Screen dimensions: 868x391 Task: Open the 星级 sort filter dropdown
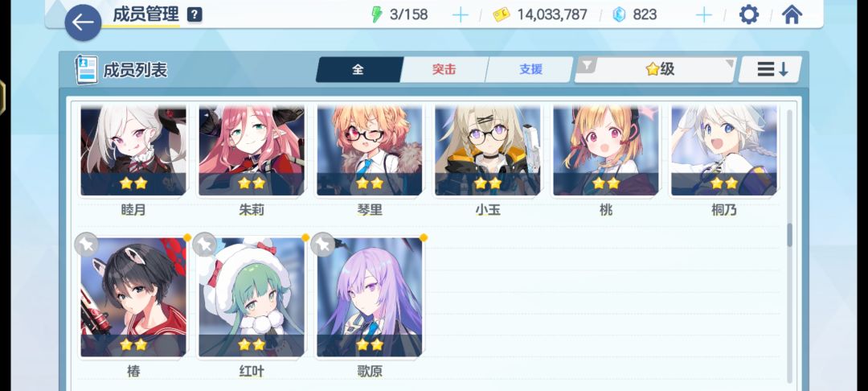656,69
